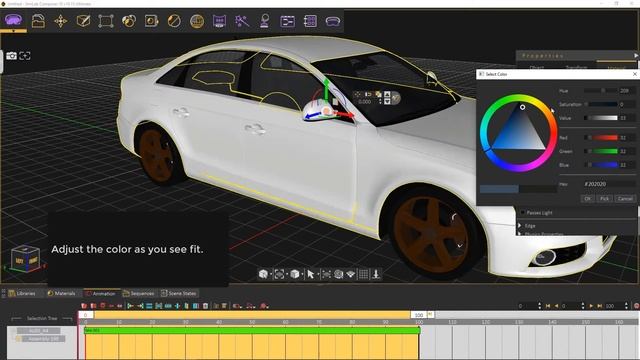The width and height of the screenshot is (640, 360).
Task: Click the camera snapshot icon in viewport
Action: pyautogui.click(x=11, y=56)
